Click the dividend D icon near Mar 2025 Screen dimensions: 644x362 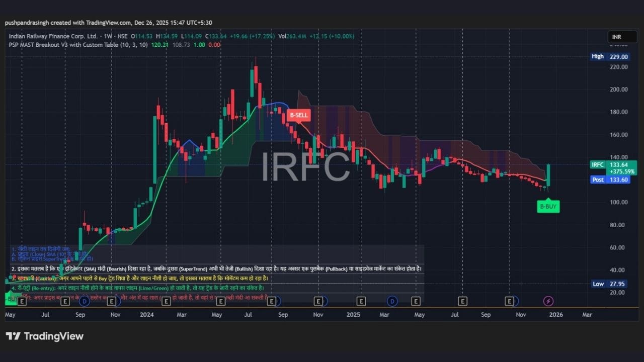tap(392, 301)
